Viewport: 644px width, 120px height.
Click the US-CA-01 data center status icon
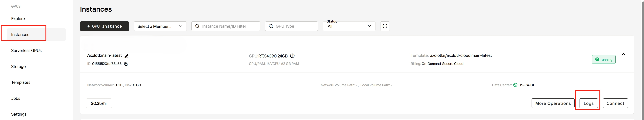pos(515,85)
